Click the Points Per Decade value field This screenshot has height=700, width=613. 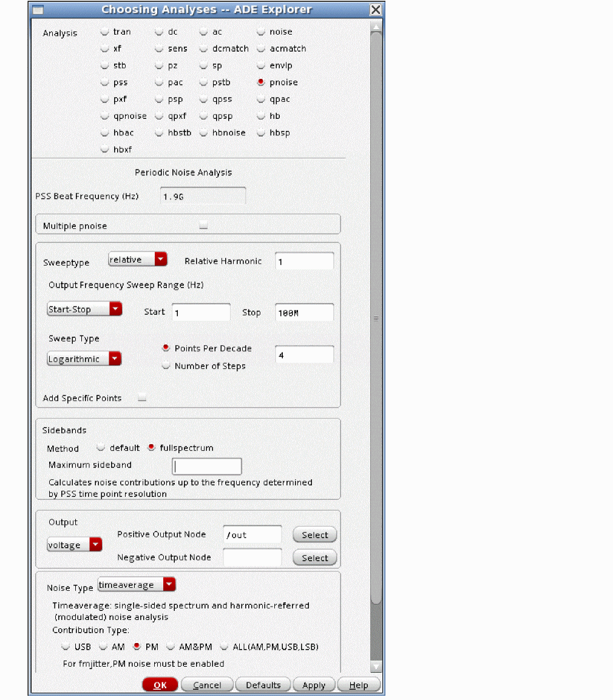tap(304, 354)
